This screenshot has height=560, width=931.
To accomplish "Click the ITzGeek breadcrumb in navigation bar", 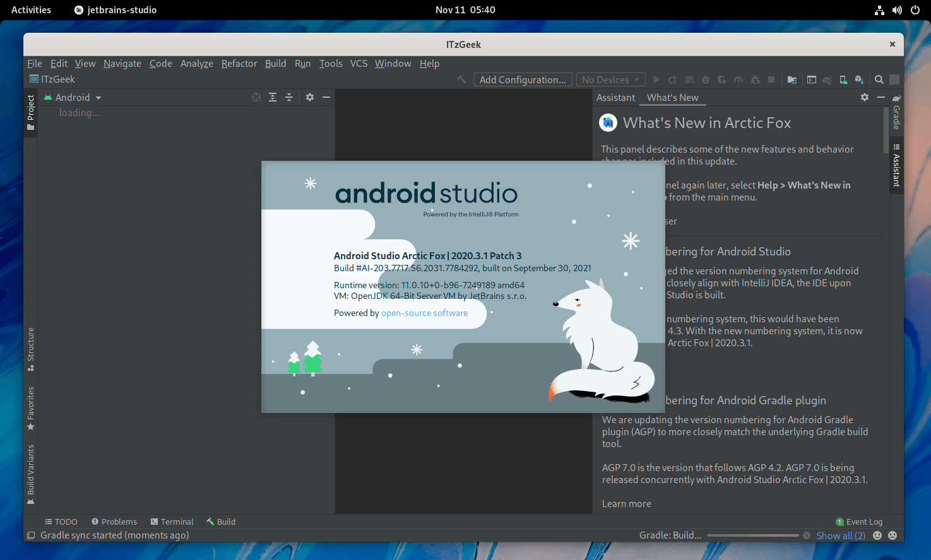I will [x=52, y=79].
